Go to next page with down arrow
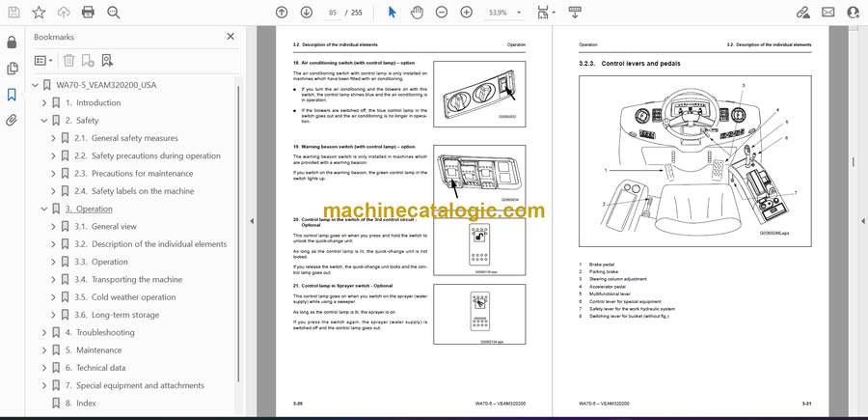Screen dimensions: 868x420 pos(306,13)
